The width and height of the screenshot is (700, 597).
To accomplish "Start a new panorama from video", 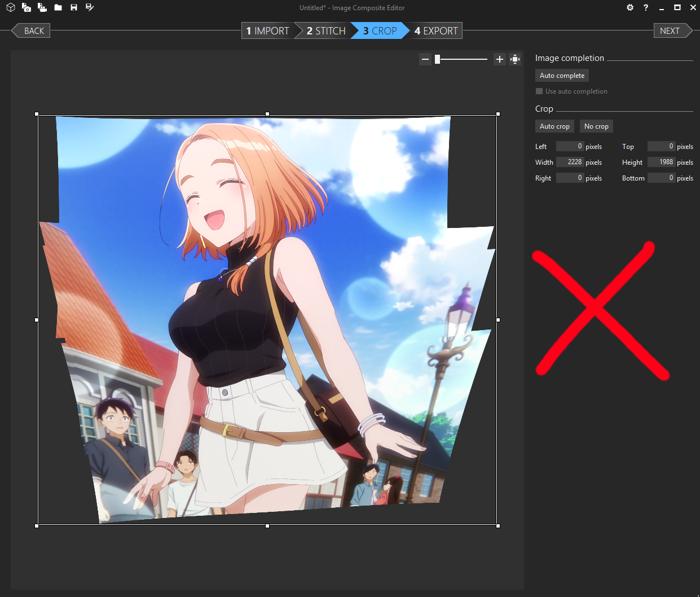I will [x=42, y=7].
